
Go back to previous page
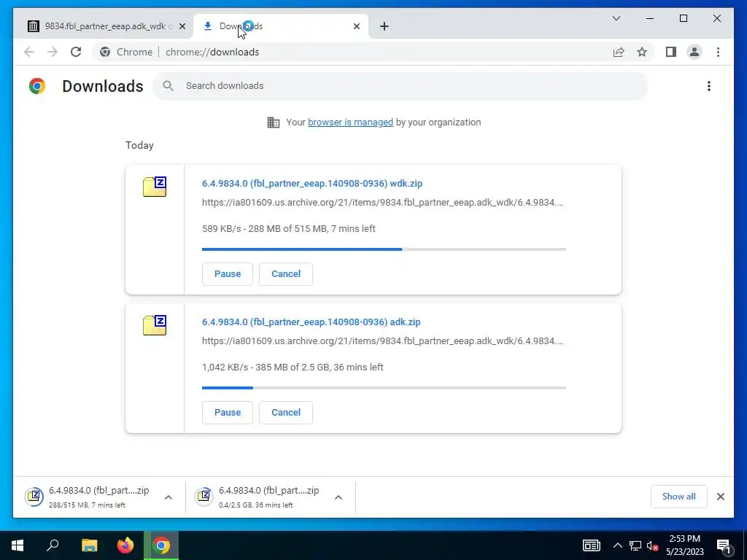coord(29,52)
